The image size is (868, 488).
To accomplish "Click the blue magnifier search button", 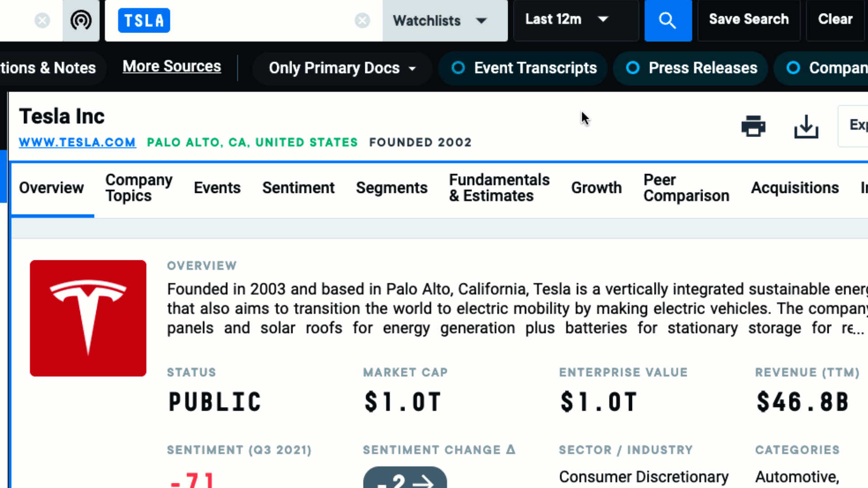I will pyautogui.click(x=668, y=20).
